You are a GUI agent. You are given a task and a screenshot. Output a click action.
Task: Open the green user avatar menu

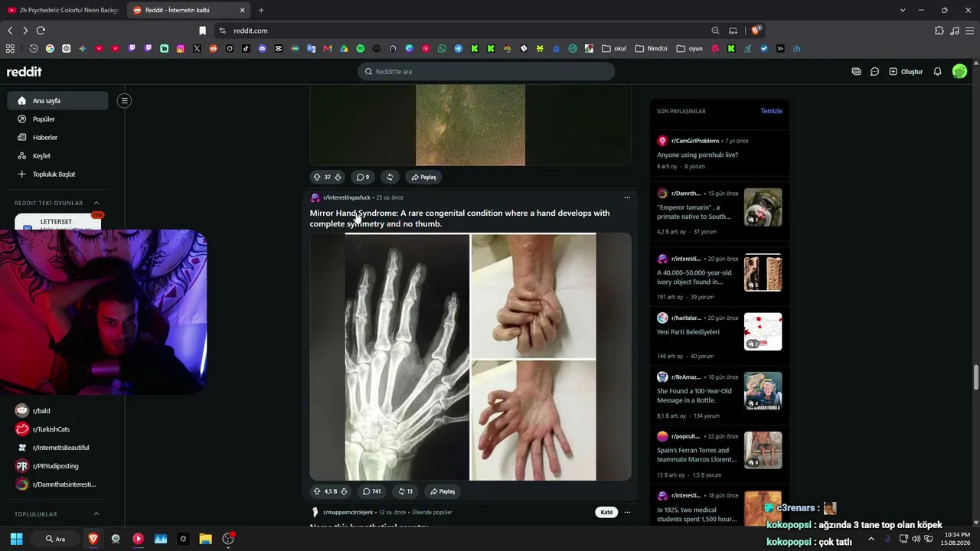959,71
